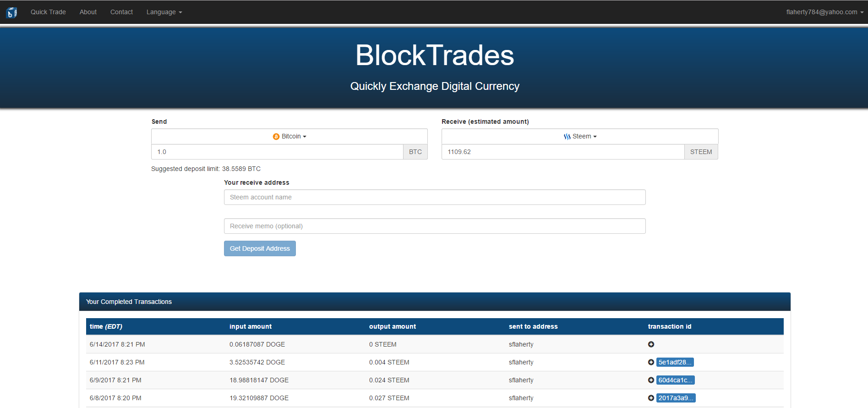Expand details icon for 2017a3a9 transaction
Screen dimensions: 868x408
point(651,398)
